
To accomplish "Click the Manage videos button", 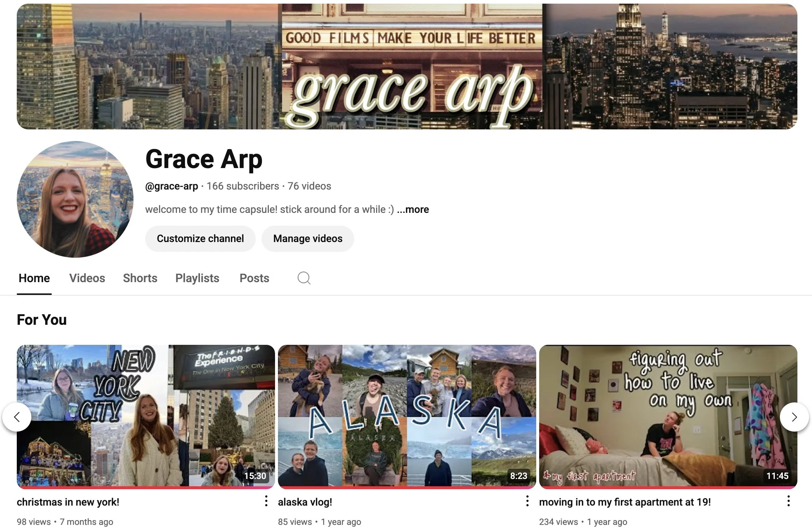I will (308, 238).
